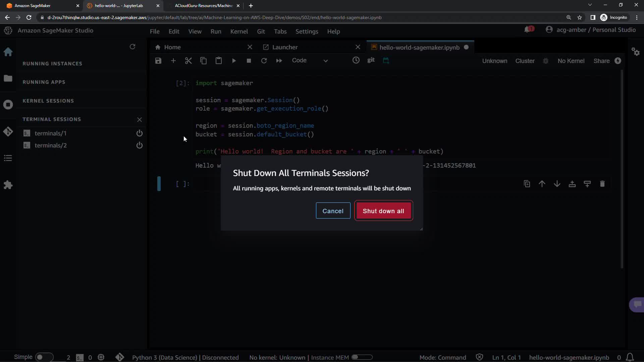The image size is (644, 362).
Task: Expand the Kernel Sessions section
Action: pyautogui.click(x=48, y=101)
